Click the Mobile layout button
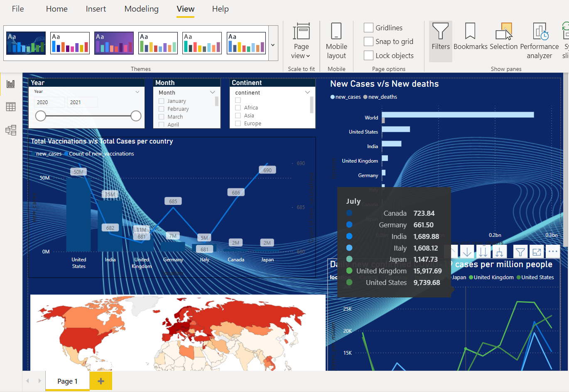 coord(336,39)
